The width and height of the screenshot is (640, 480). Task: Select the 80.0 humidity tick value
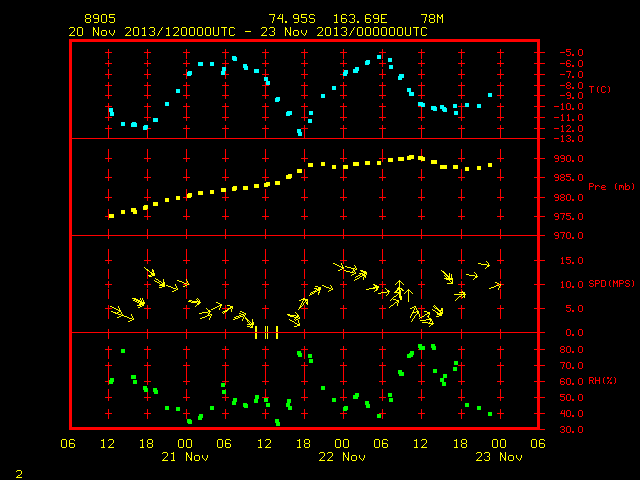click(571, 350)
